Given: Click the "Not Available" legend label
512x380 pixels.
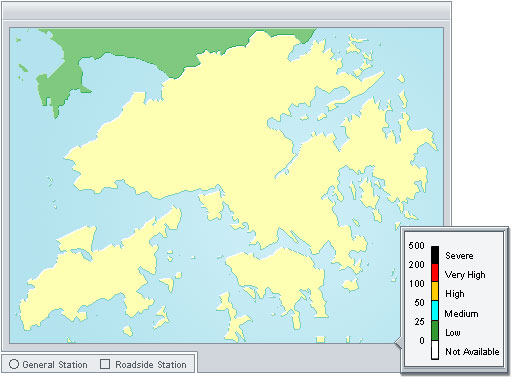Looking at the screenshot, I should 472,352.
